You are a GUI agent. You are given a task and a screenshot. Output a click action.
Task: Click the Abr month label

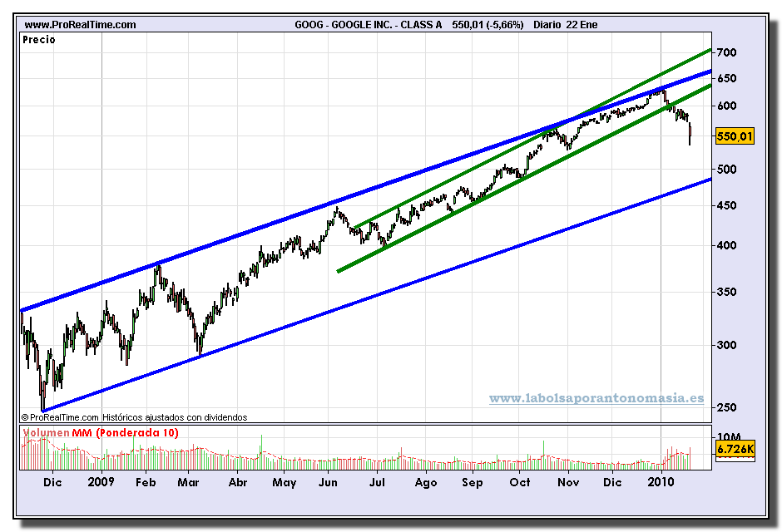(237, 482)
